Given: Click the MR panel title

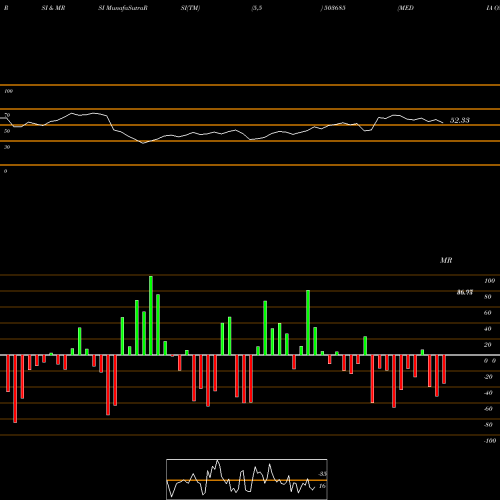Looking at the screenshot, I should 446,260.
